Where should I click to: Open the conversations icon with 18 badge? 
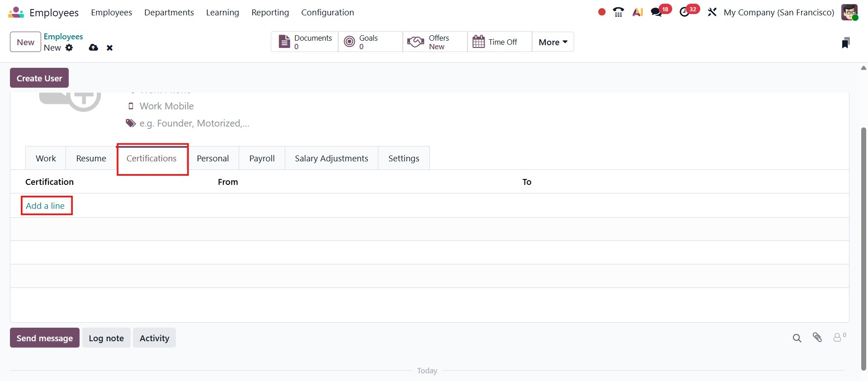pos(657,12)
